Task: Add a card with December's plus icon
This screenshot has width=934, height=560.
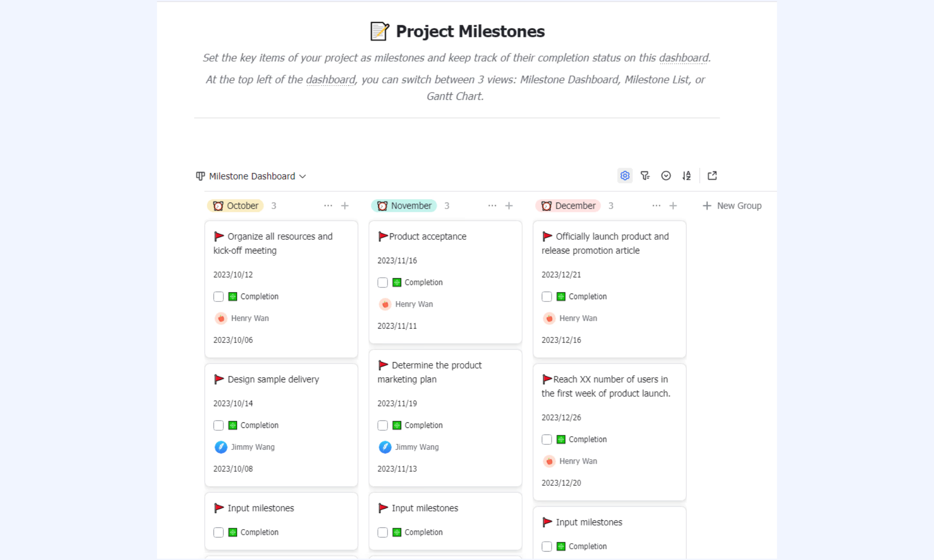Action: [673, 206]
